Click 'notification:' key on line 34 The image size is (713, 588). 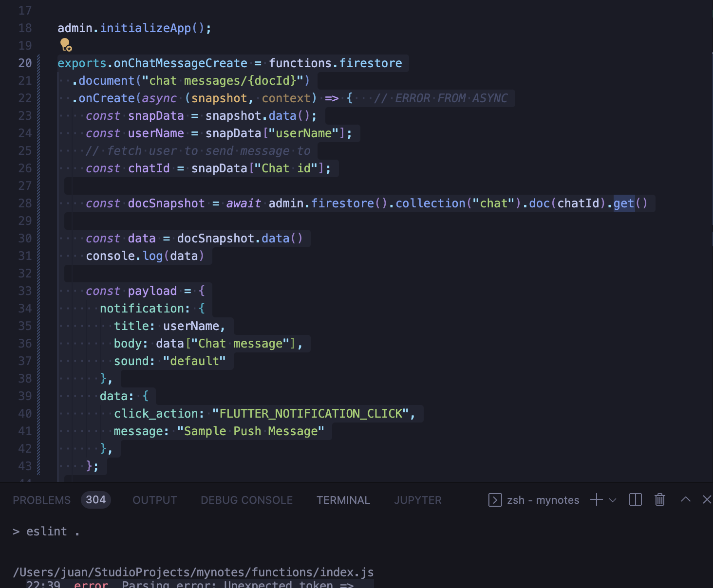pos(145,309)
